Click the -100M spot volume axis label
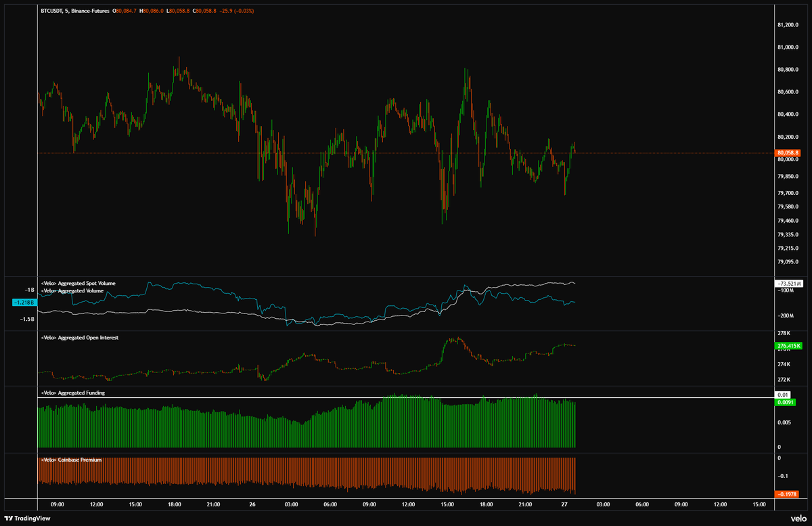Screen dimensions: 812x526 786,291
